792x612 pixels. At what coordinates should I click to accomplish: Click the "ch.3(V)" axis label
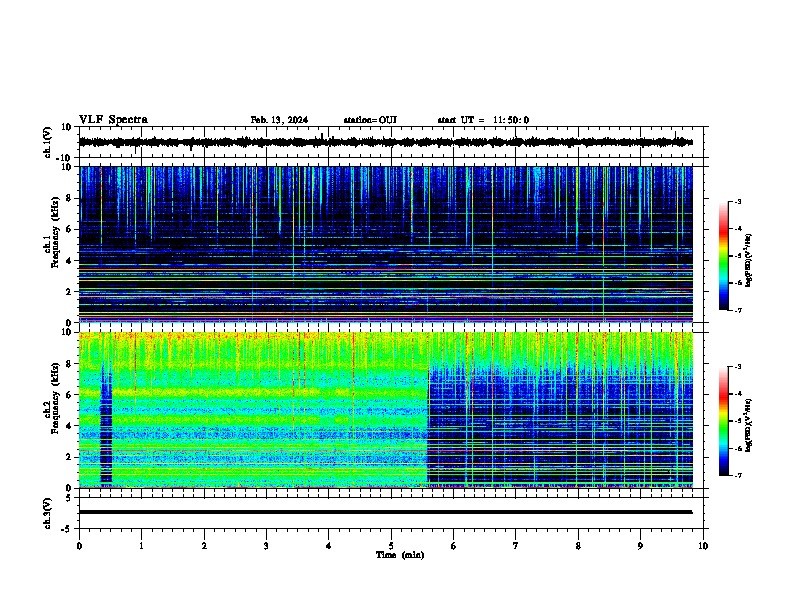[48, 513]
